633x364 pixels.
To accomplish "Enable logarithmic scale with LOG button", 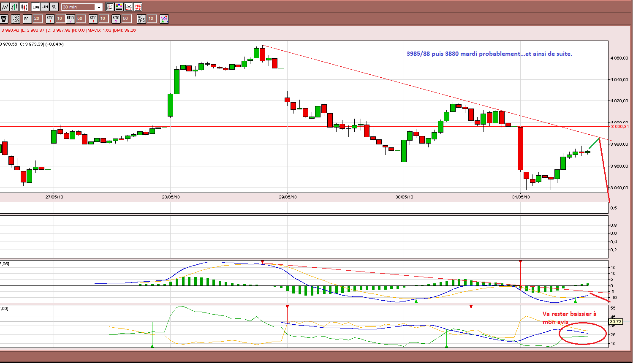I will pyautogui.click(x=36, y=7).
